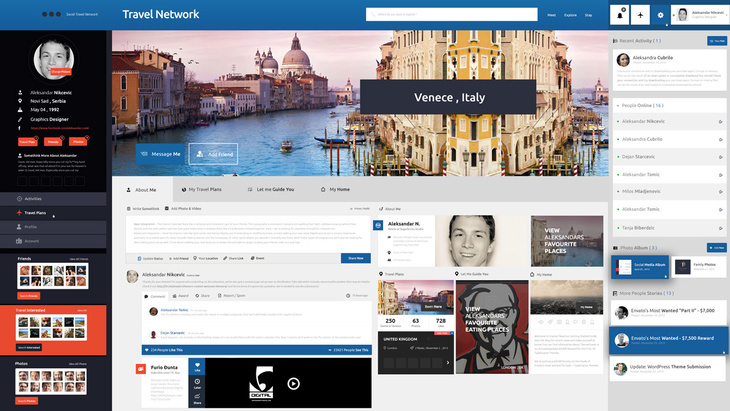The height and width of the screenshot is (411, 730).
Task: Open Account in the left sidebar
Action: pyautogui.click(x=53, y=241)
